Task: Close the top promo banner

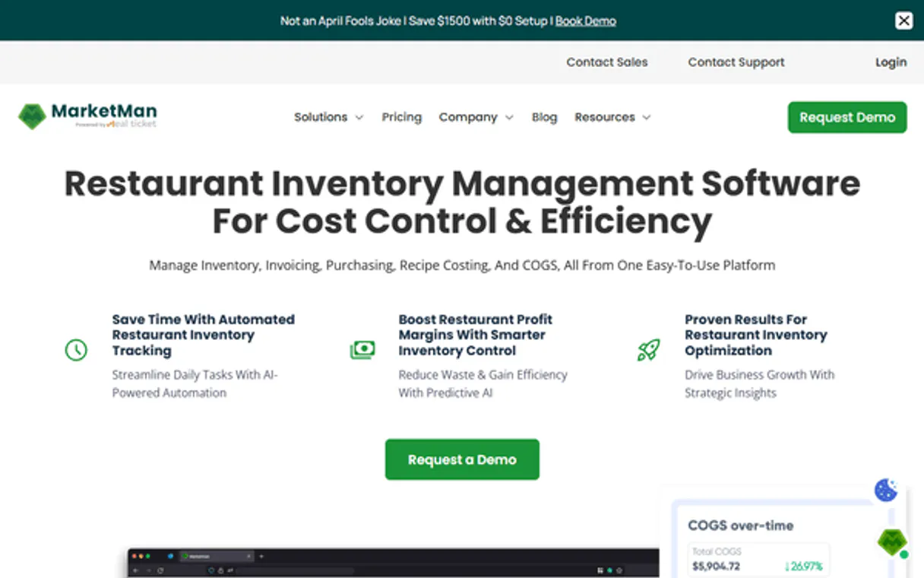Action: pyautogui.click(x=903, y=21)
